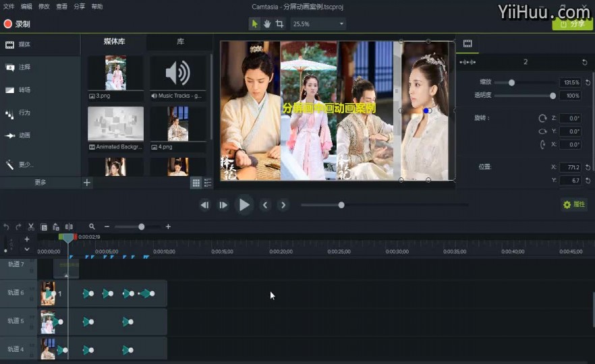Open the 帮助 (Help) menu
595x364 pixels.
[96, 7]
